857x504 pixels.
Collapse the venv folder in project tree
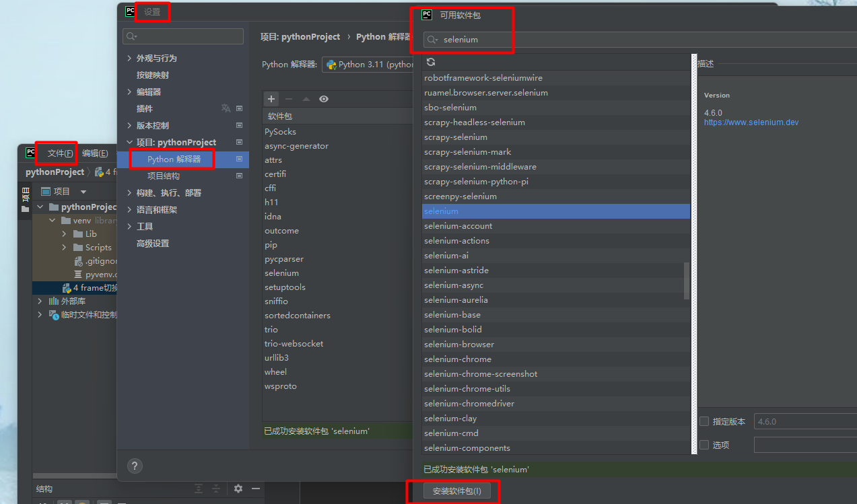pos(52,220)
